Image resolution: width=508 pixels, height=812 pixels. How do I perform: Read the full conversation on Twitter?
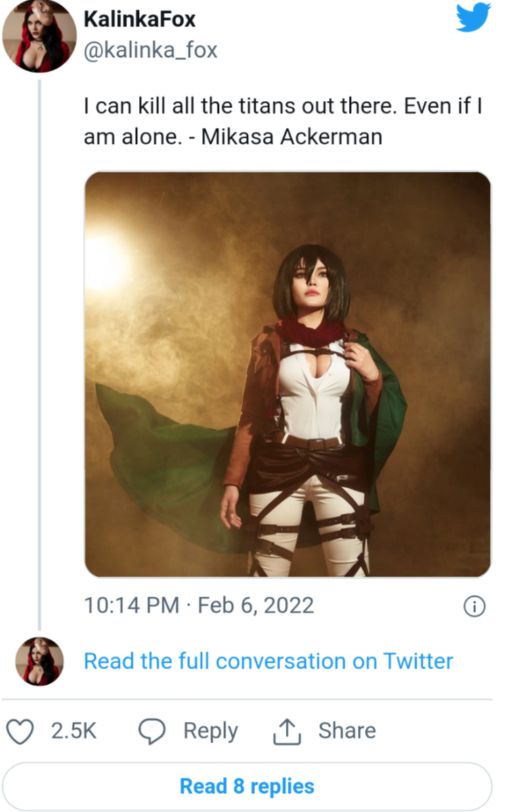268,660
